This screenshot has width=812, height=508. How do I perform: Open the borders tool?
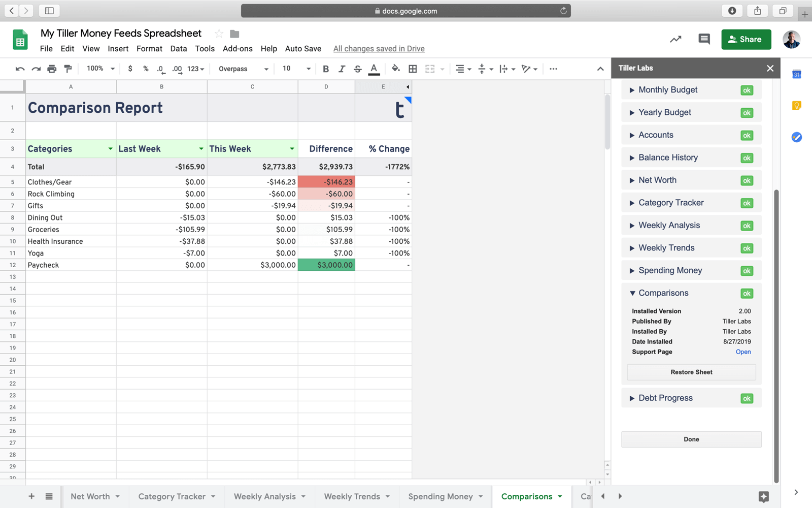pos(413,69)
